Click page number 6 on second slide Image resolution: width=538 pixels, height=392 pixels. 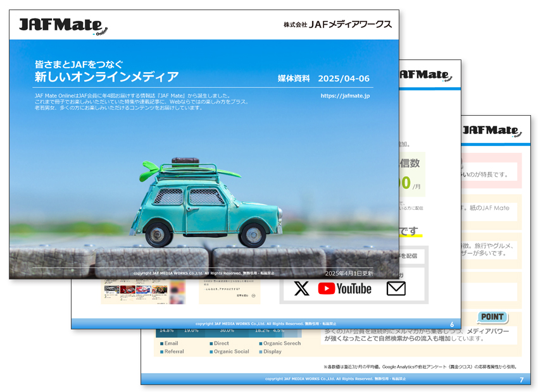[452, 324]
